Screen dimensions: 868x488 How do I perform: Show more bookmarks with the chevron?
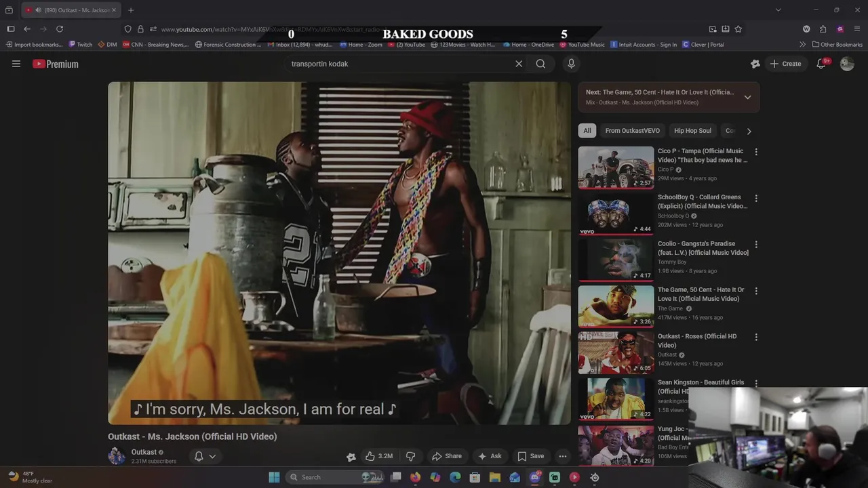[802, 45]
